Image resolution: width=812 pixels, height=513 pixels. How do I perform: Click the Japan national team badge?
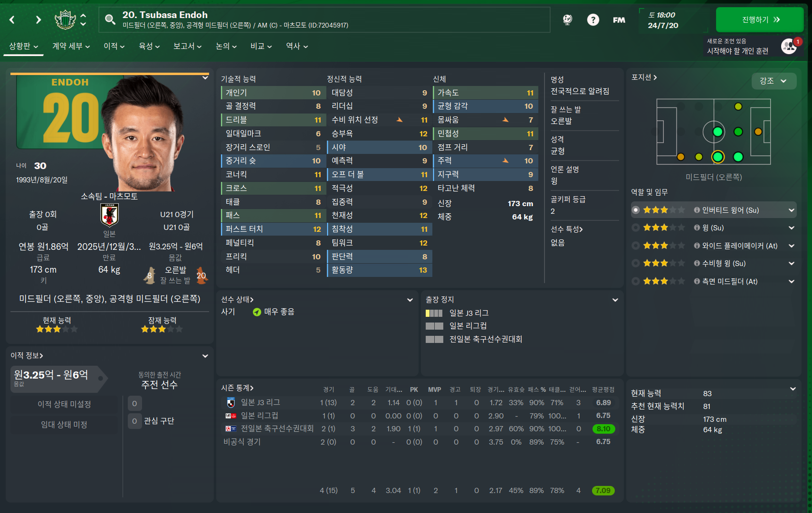(x=109, y=215)
